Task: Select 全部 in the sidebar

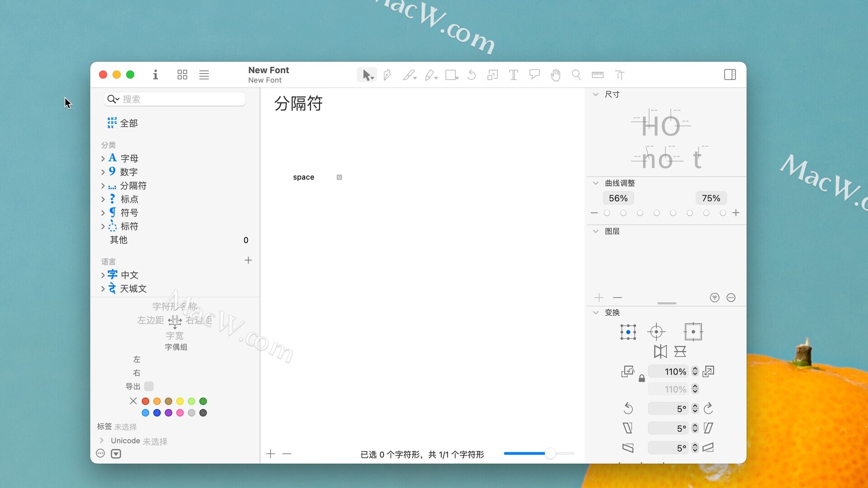Action: [123, 123]
